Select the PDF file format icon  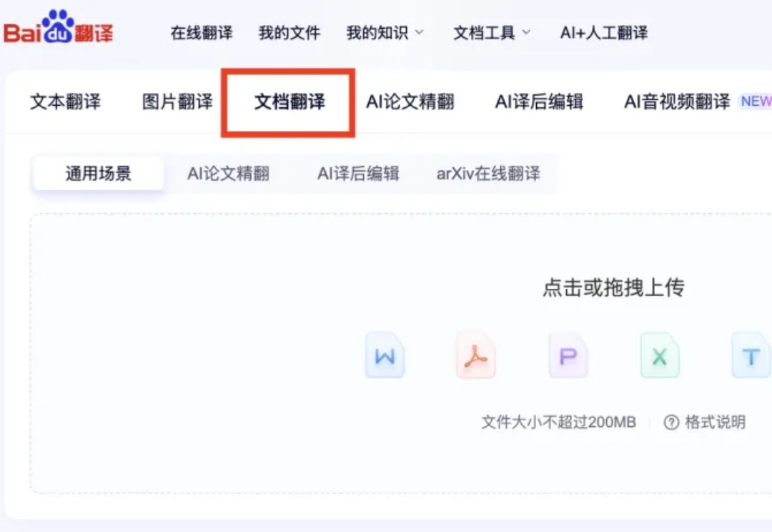(x=476, y=356)
